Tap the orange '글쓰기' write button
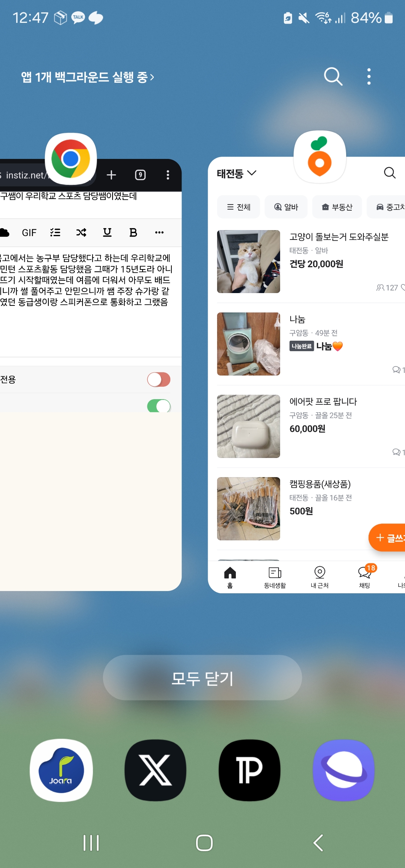The height and width of the screenshot is (868, 405). pos(387,538)
